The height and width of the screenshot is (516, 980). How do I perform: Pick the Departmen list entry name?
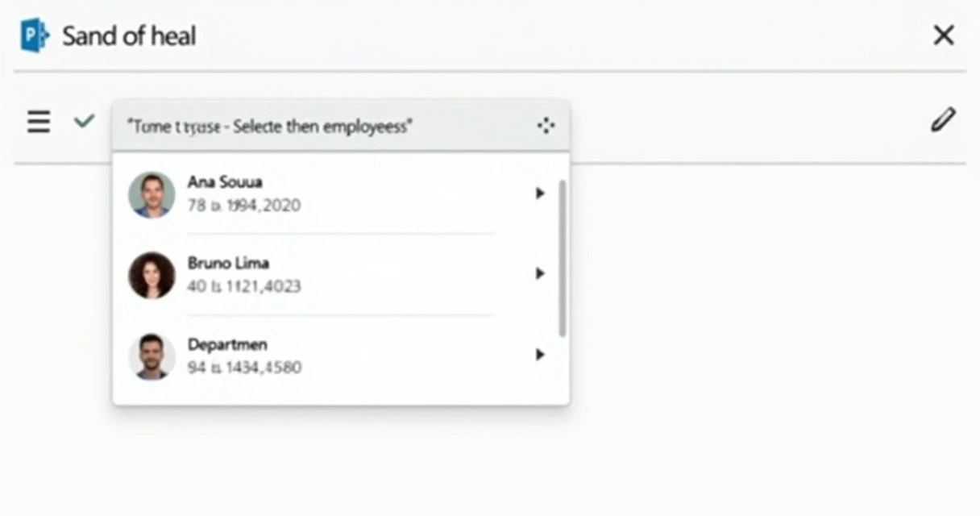point(227,344)
